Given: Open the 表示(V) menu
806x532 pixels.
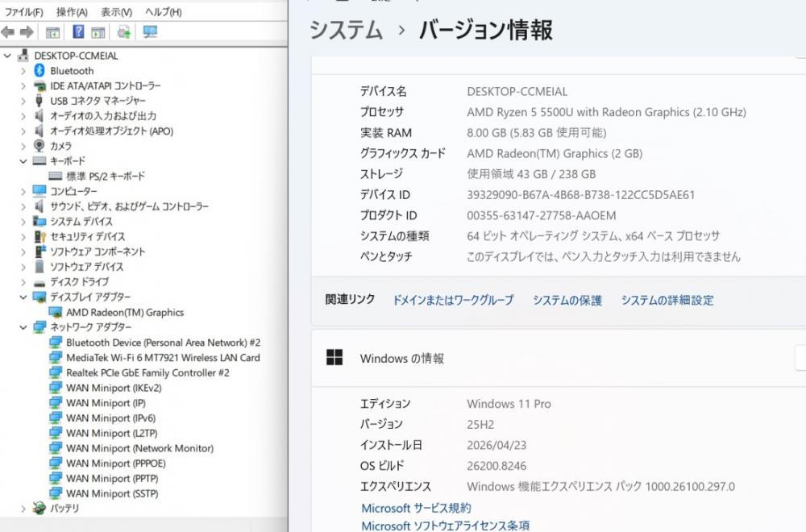Looking at the screenshot, I should [x=116, y=12].
